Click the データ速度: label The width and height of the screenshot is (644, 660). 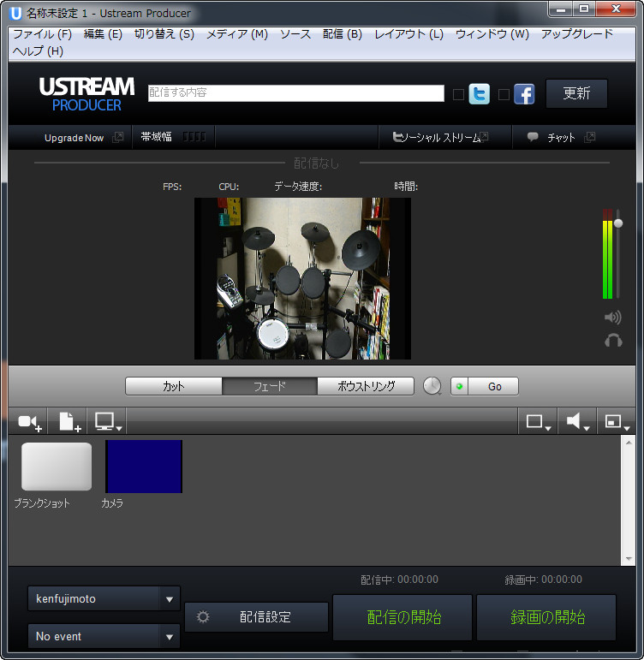[x=298, y=186]
